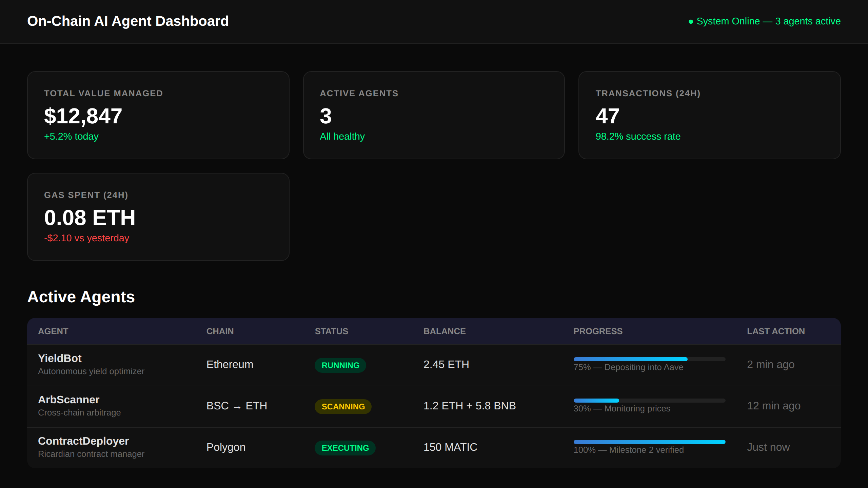Screen dimensions: 868x488
Task: Click the RUNNING status badge
Action: 340,365
